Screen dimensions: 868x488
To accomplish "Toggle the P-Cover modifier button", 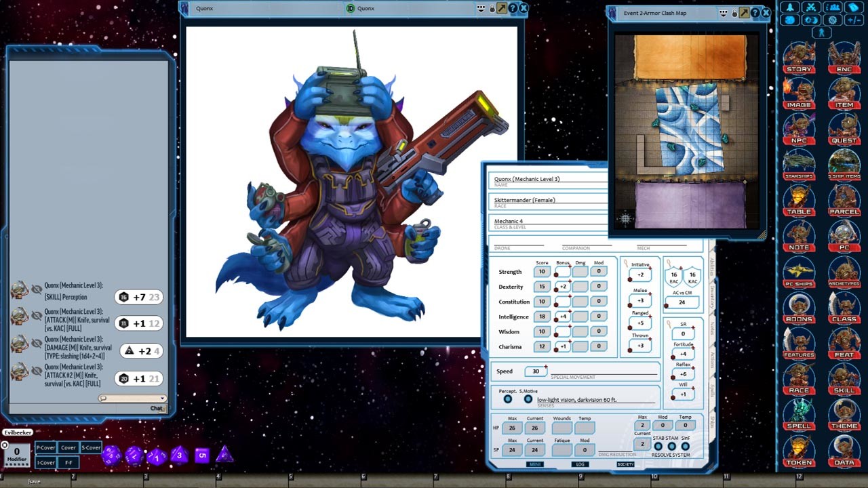I will (x=45, y=447).
